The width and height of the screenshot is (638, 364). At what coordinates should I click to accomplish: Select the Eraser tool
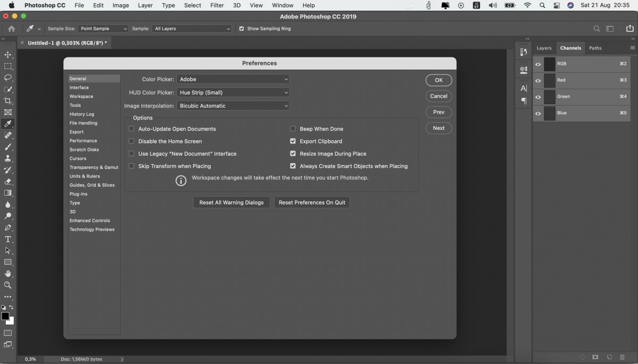pyautogui.click(x=8, y=181)
